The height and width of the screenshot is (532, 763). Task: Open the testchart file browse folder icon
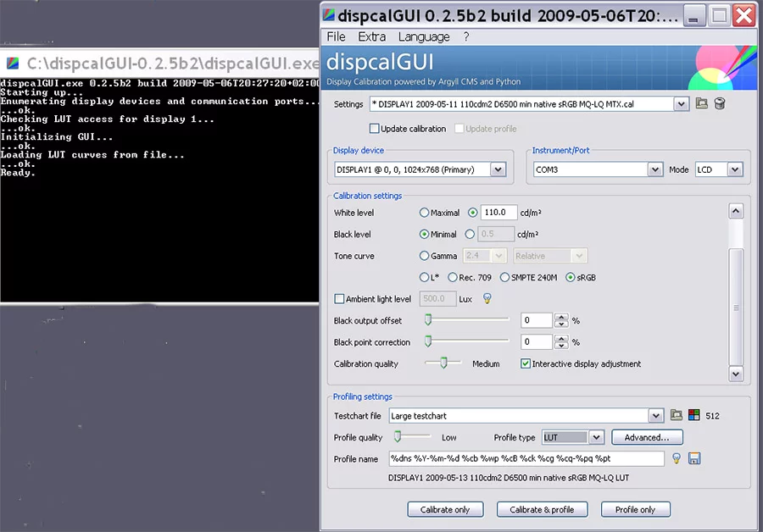pos(676,415)
